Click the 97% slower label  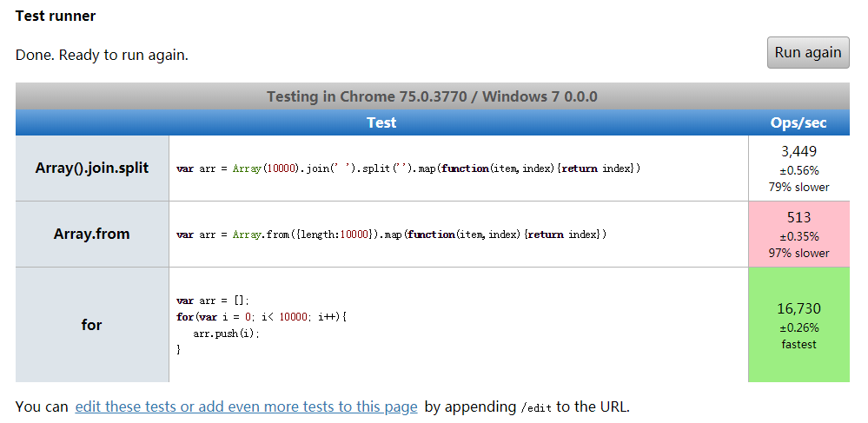tap(798, 253)
